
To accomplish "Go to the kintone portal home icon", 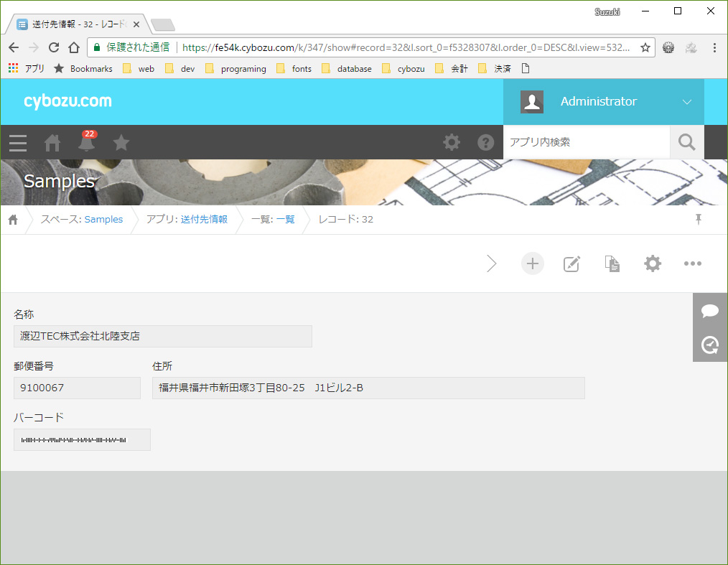I will [52, 143].
